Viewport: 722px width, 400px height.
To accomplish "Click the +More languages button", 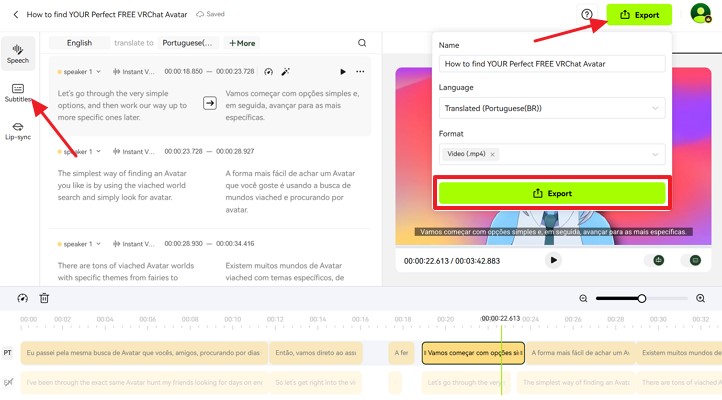I will pos(242,43).
